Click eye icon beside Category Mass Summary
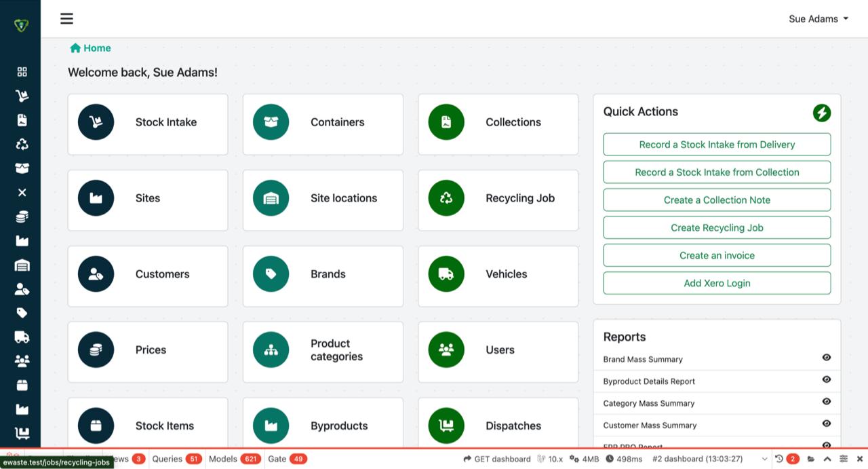 coord(826,402)
